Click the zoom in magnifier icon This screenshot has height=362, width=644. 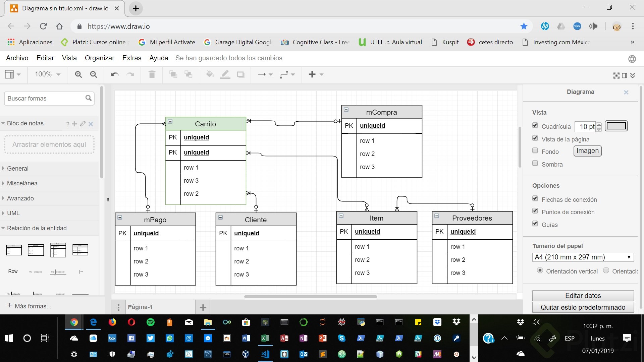tap(78, 74)
